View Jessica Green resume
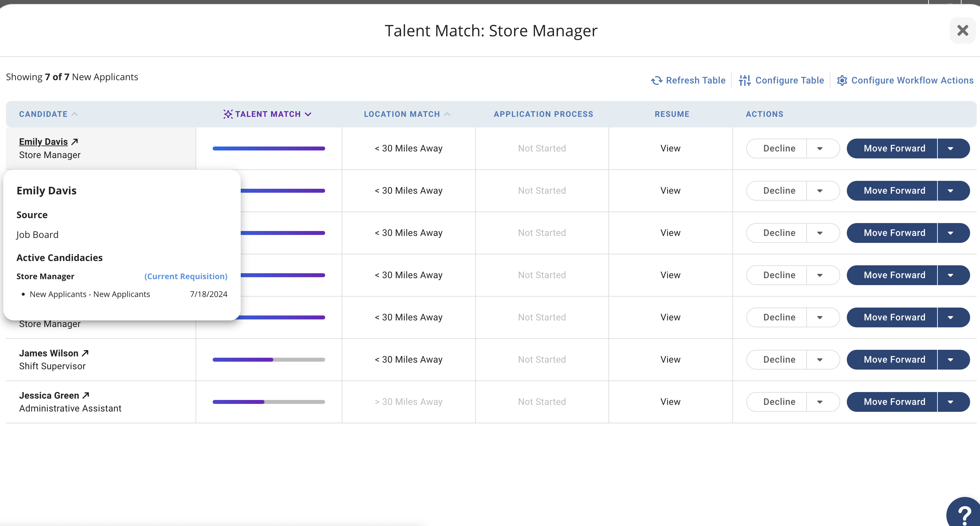 pos(670,402)
